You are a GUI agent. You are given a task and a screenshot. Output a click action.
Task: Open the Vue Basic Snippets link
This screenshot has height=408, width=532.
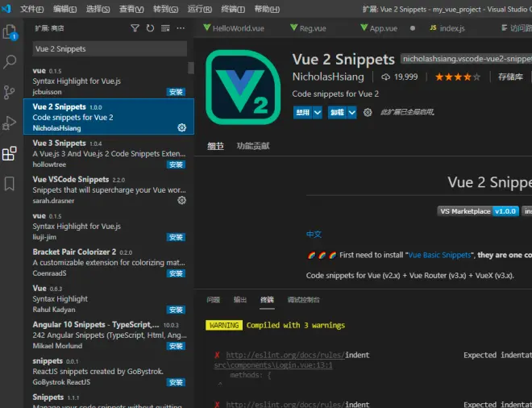440,255
